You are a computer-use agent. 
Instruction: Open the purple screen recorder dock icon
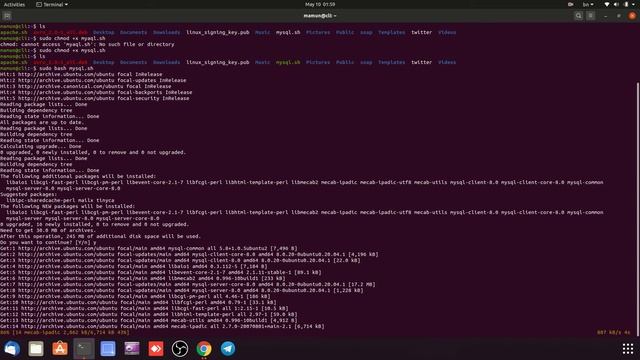[x=132, y=349]
